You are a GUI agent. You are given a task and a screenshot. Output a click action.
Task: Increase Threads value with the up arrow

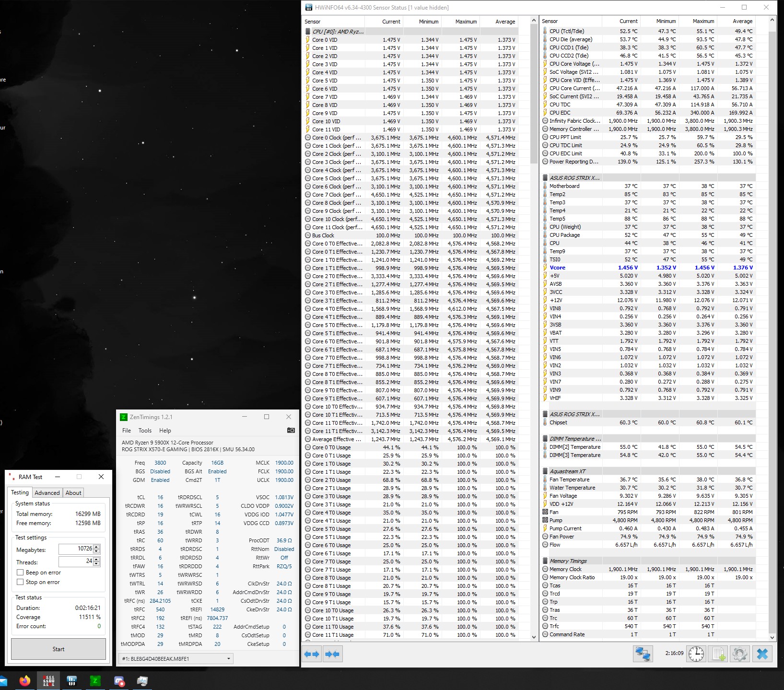point(96,559)
